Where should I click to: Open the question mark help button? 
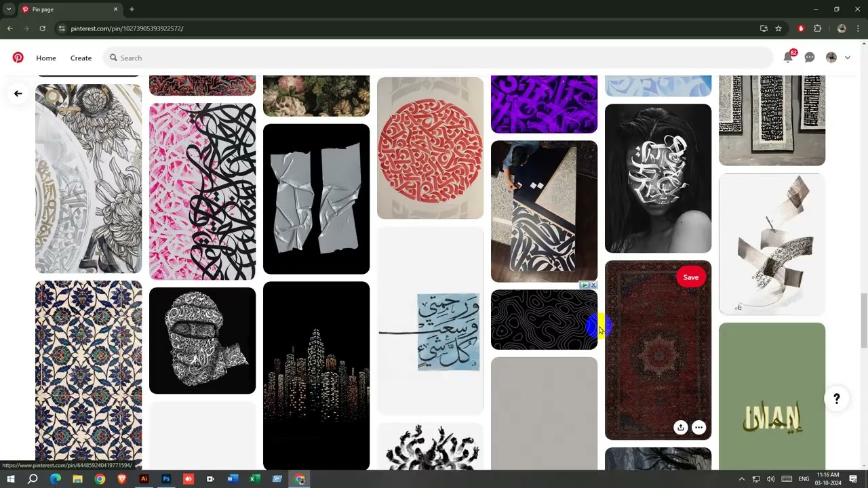(837, 399)
